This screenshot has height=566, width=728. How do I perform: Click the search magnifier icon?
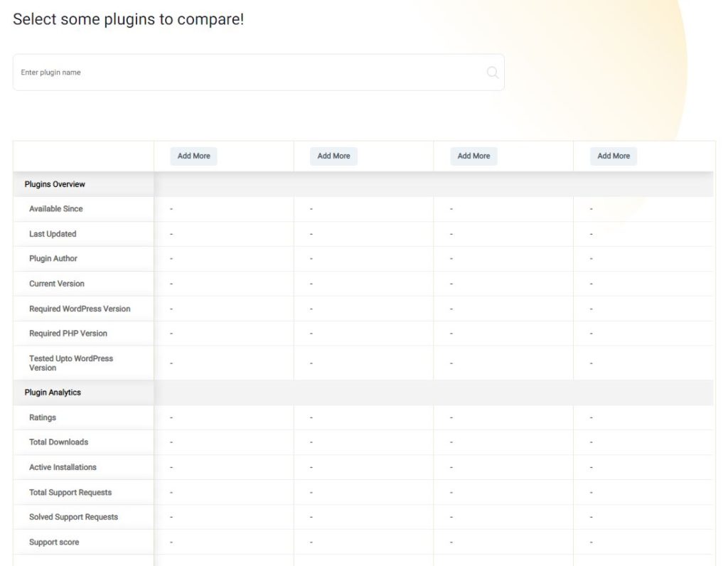tap(493, 73)
